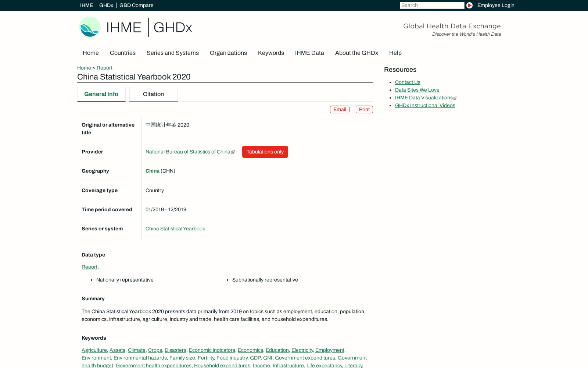
Task: Open Data Sites We Love link
Action: point(417,90)
